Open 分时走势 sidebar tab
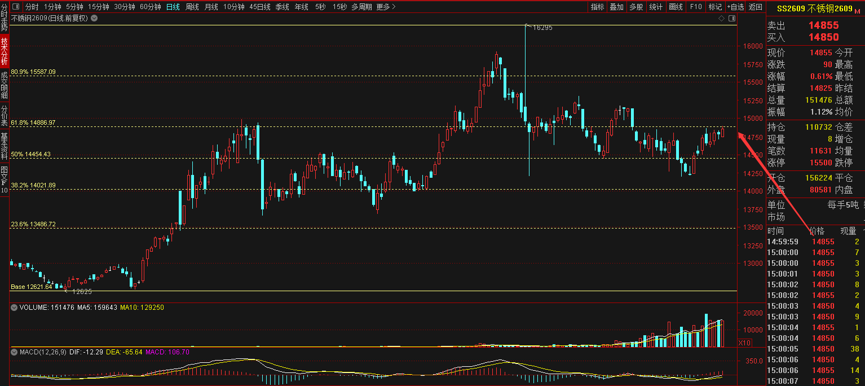 click(x=4, y=19)
